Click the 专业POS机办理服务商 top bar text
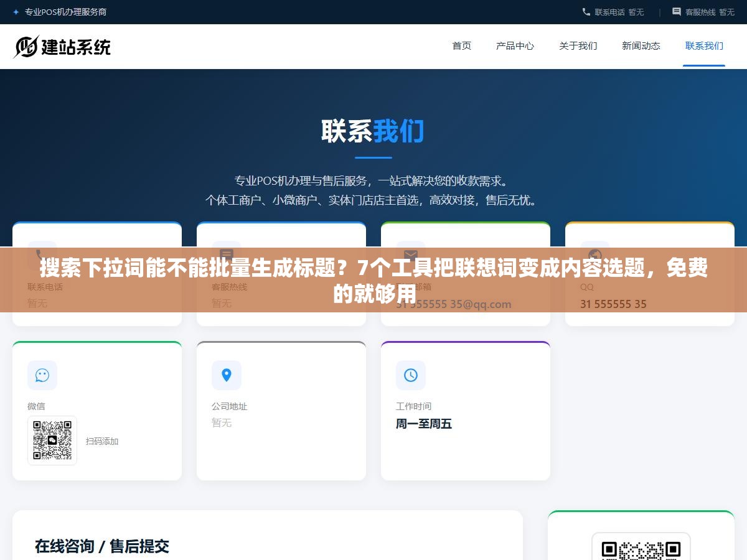747x560 pixels. click(x=65, y=12)
